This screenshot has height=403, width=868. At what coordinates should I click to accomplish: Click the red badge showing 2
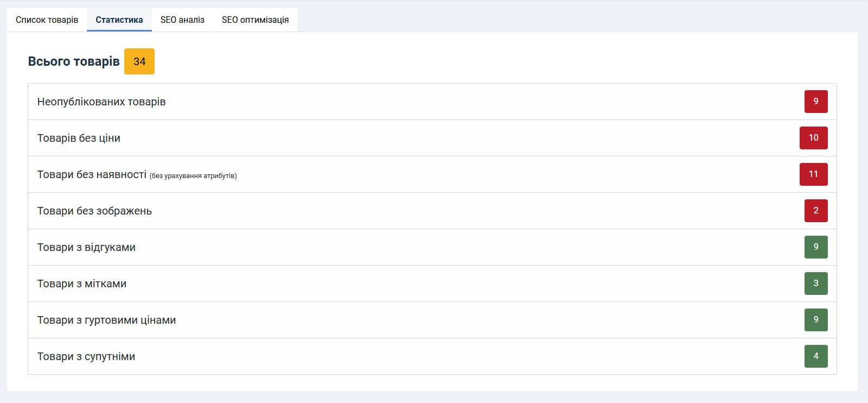(x=815, y=211)
